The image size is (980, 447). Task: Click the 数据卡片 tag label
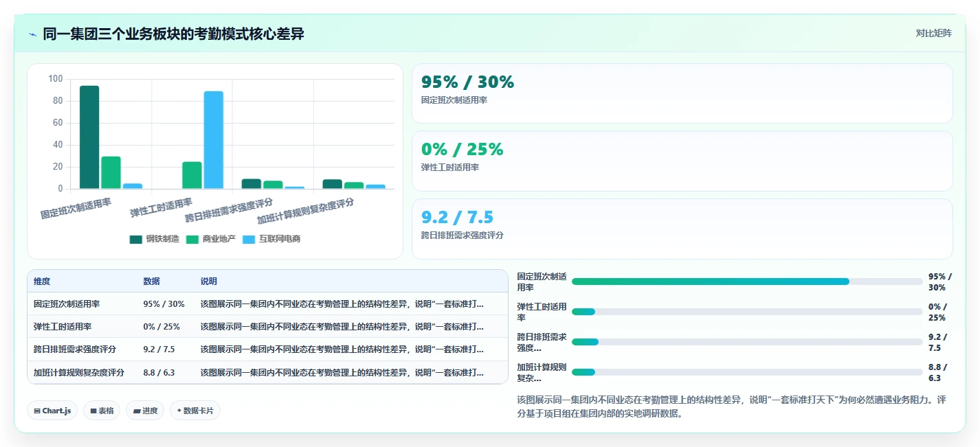[x=199, y=411]
